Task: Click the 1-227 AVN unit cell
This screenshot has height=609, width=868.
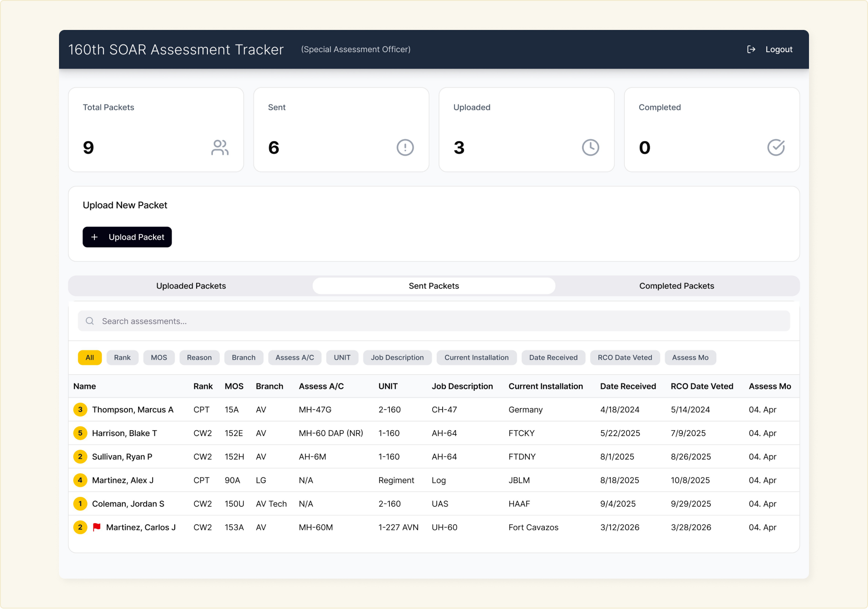Action: 399,527
